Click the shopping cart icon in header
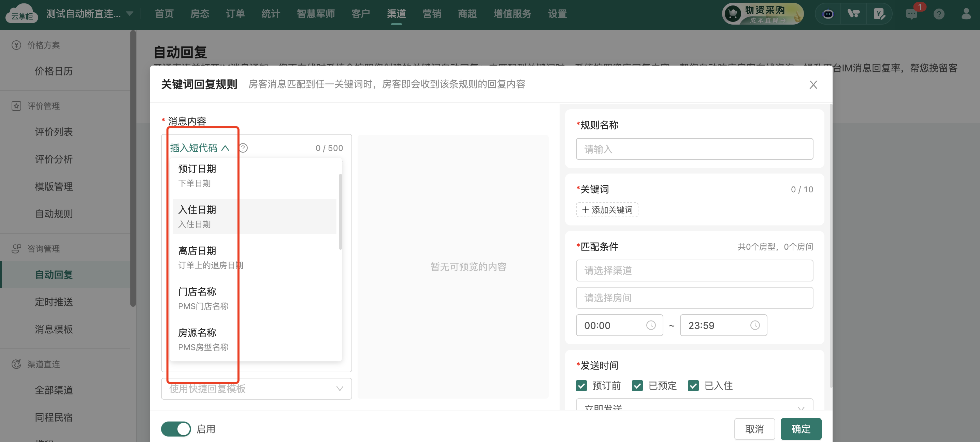This screenshot has height=442, width=980. click(x=853, y=14)
